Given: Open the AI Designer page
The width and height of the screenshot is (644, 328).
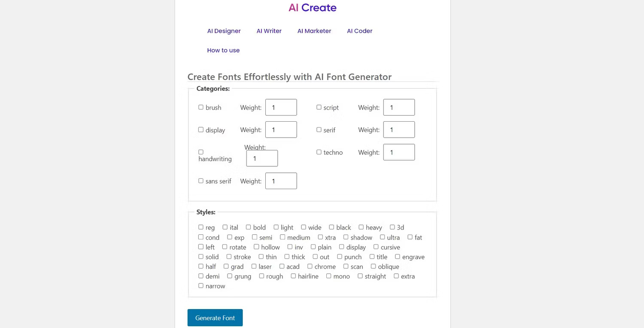Looking at the screenshot, I should (224, 31).
